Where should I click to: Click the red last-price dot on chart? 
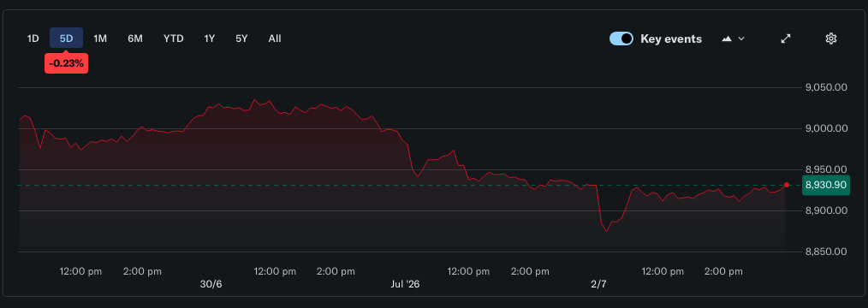pos(787,185)
